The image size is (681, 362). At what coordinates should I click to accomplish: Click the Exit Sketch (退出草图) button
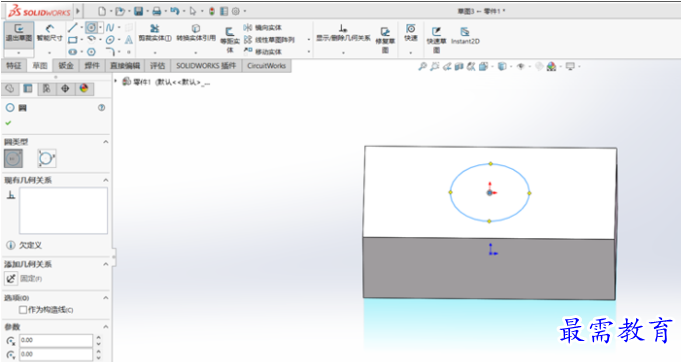coord(19,33)
